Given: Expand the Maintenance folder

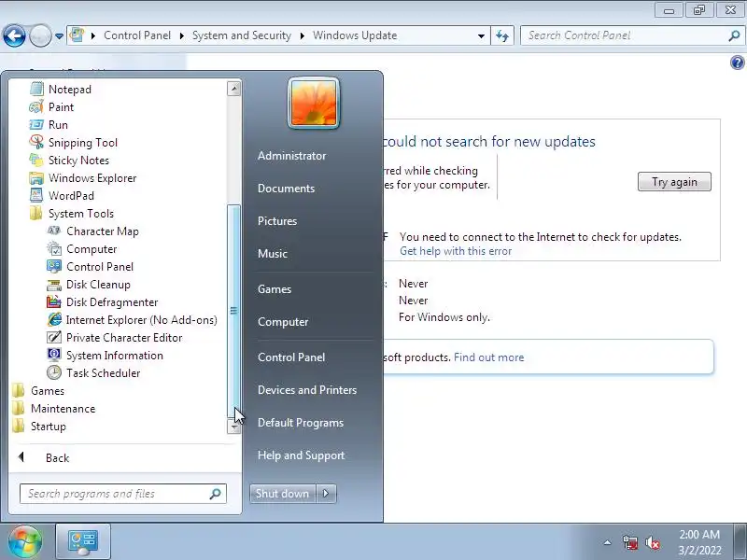Looking at the screenshot, I should click(54, 409).
